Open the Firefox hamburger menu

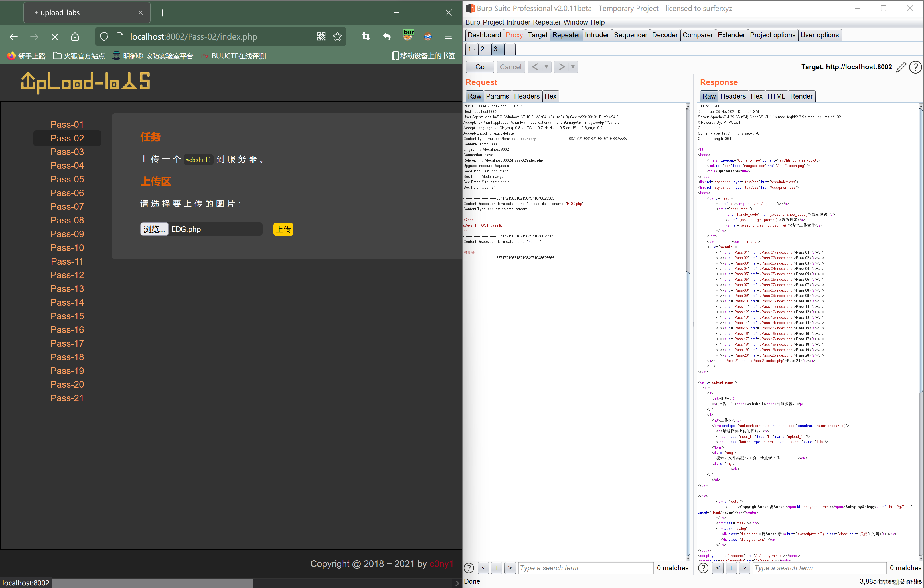pyautogui.click(x=448, y=37)
